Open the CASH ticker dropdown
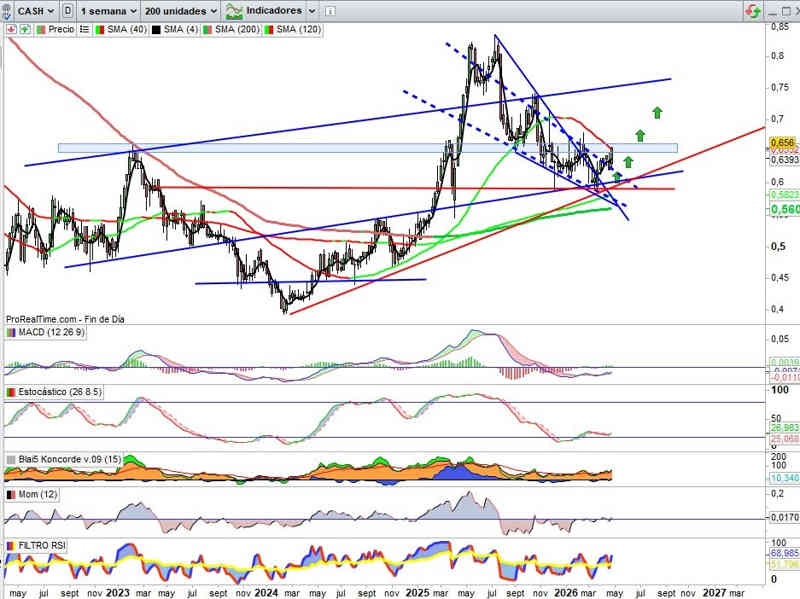This screenshot has width=800, height=599. tap(36, 11)
